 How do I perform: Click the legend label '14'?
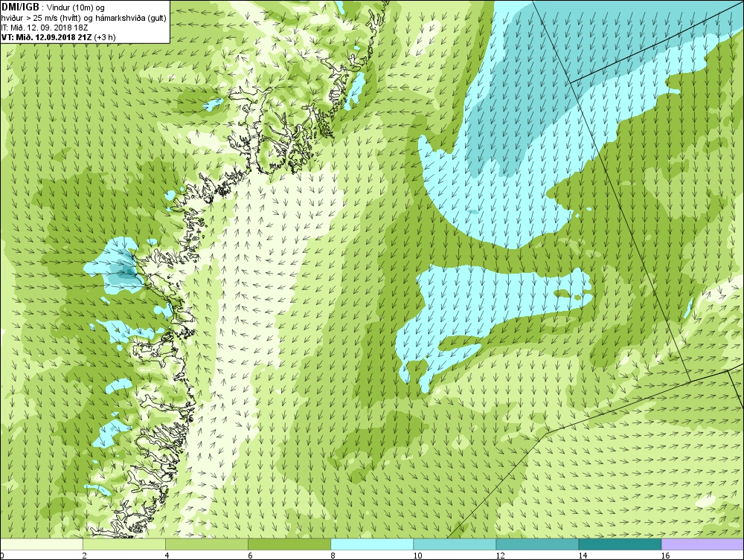coord(583,556)
